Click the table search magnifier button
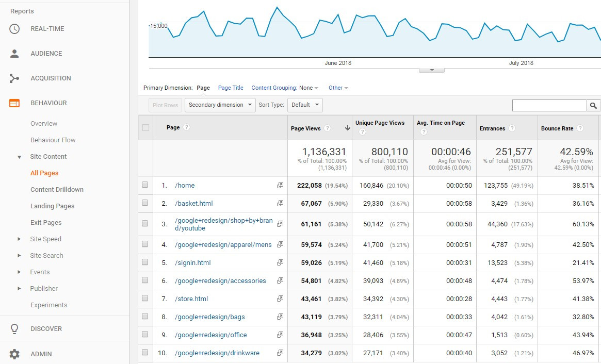601x364 pixels. coord(593,105)
